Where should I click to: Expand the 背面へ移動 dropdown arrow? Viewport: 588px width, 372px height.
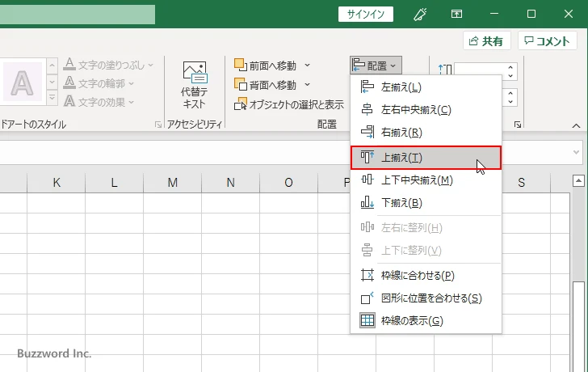307,85
